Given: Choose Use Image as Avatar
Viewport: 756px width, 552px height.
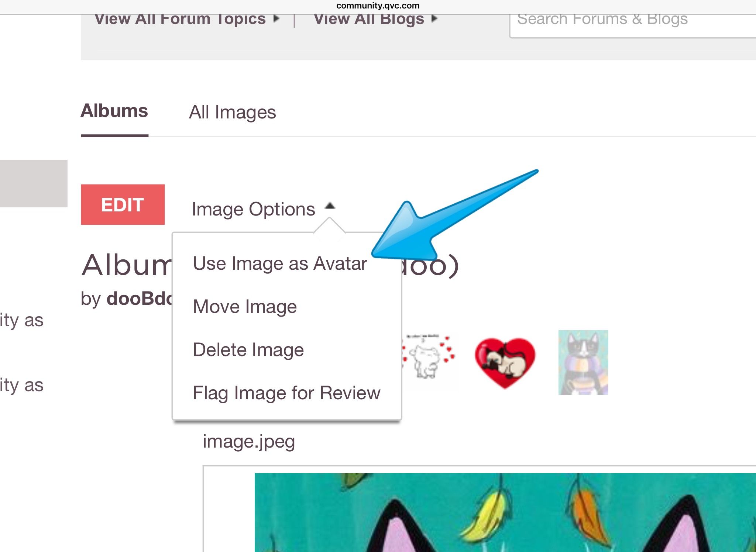Looking at the screenshot, I should [280, 263].
